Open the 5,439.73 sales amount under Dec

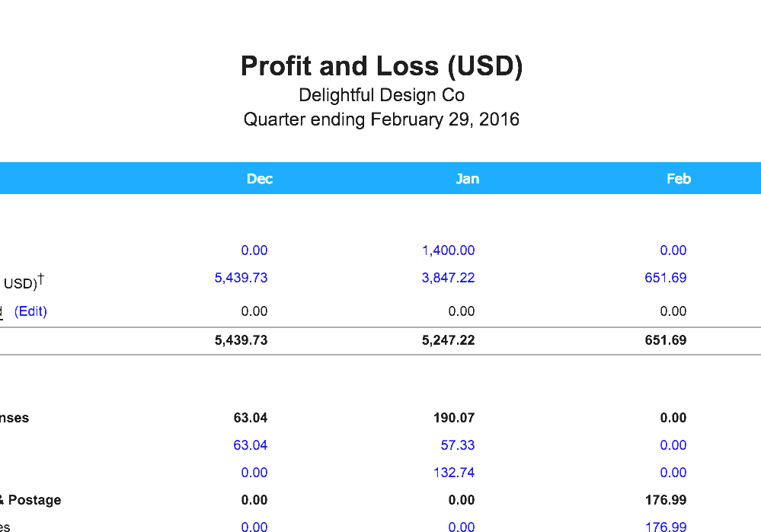click(241, 277)
